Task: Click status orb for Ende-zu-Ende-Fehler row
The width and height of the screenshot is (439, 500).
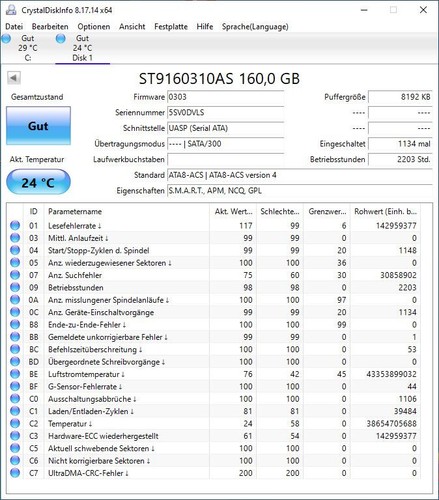Action: tap(15, 325)
